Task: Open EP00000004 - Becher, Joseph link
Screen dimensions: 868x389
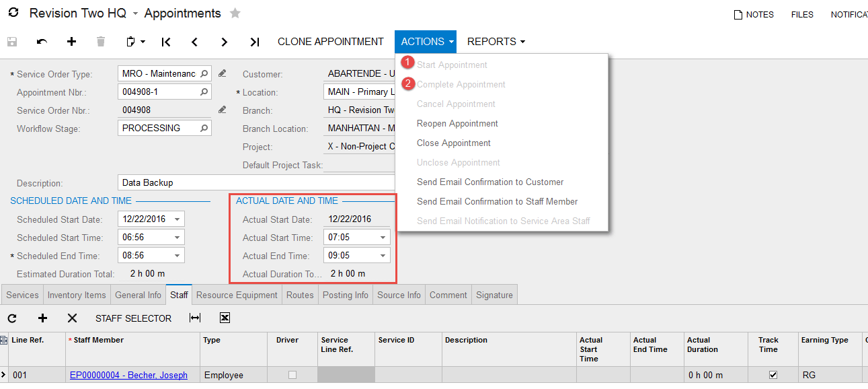Action: [x=128, y=376]
